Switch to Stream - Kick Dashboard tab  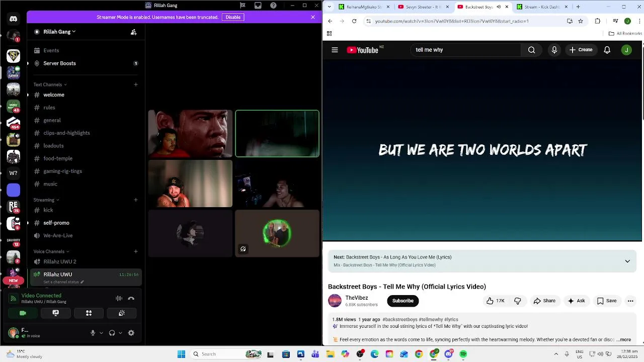542,7
